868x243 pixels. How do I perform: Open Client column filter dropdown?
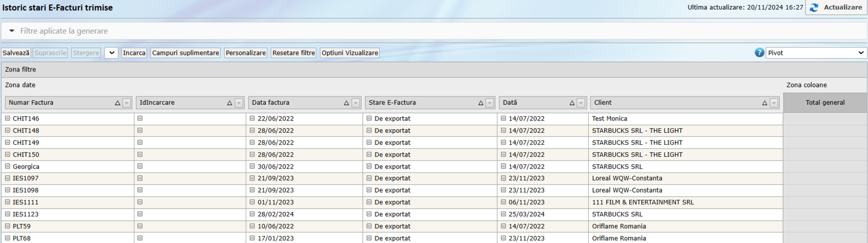tap(774, 103)
